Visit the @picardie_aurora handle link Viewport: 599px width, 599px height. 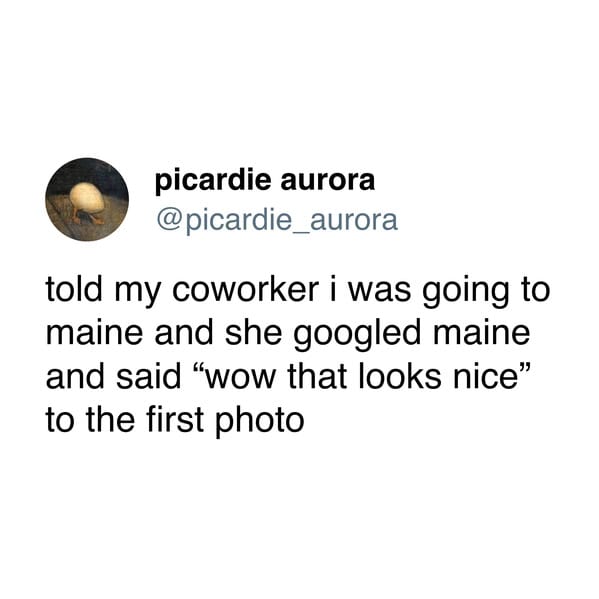coord(277,220)
